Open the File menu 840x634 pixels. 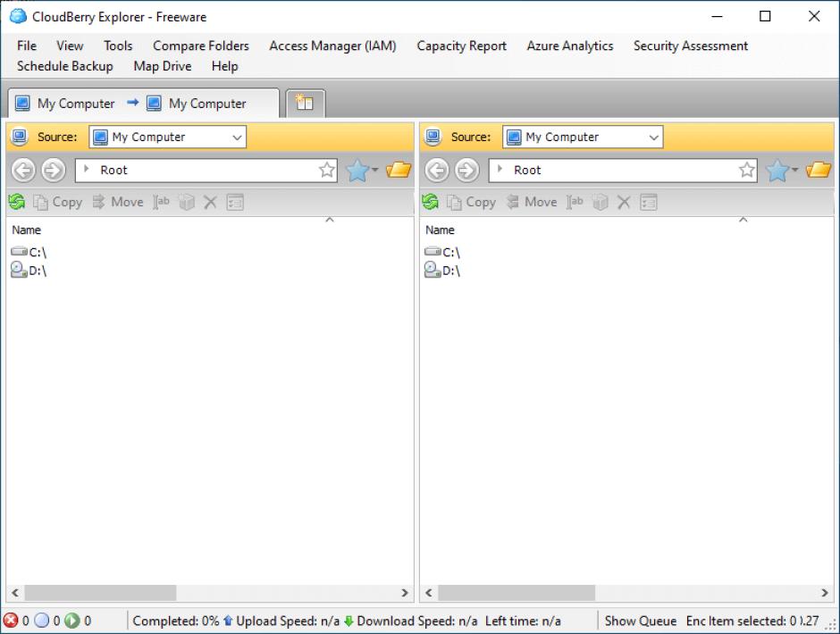coord(27,46)
